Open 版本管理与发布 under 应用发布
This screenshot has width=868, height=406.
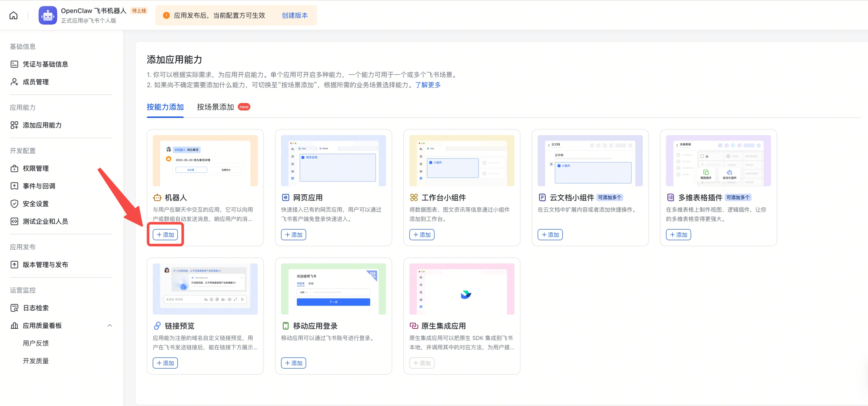point(45,265)
